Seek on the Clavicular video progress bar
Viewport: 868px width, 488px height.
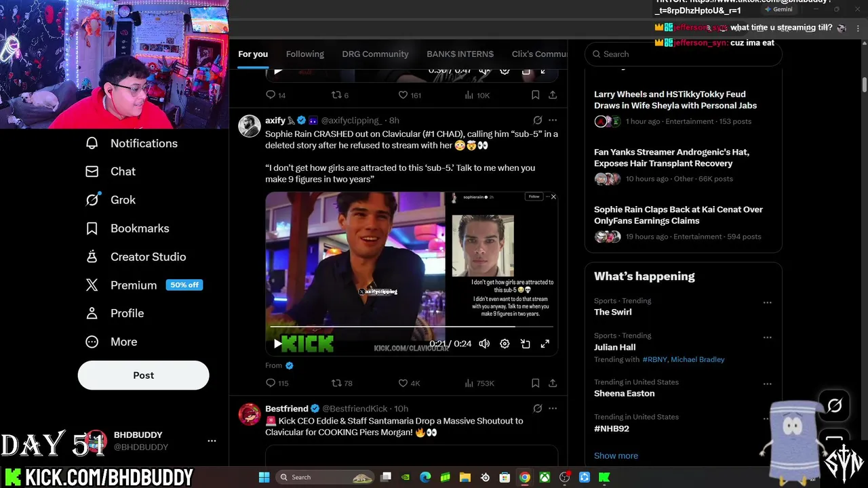point(412,327)
